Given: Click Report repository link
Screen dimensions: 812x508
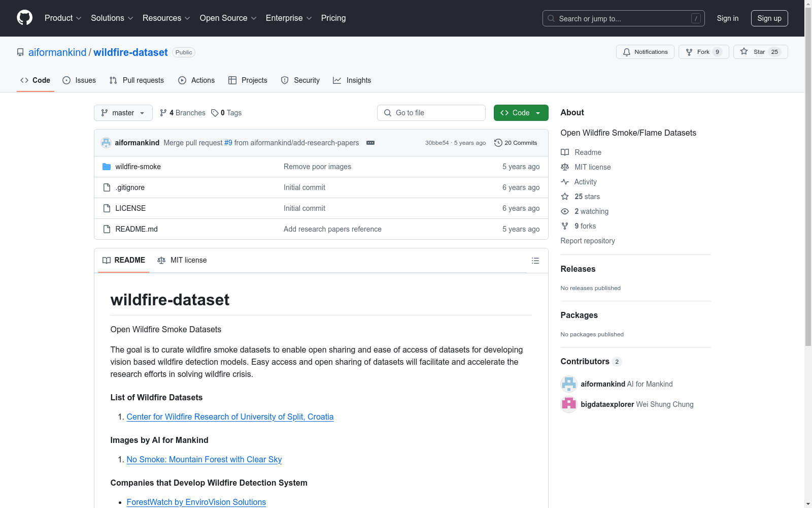Looking at the screenshot, I should point(588,241).
